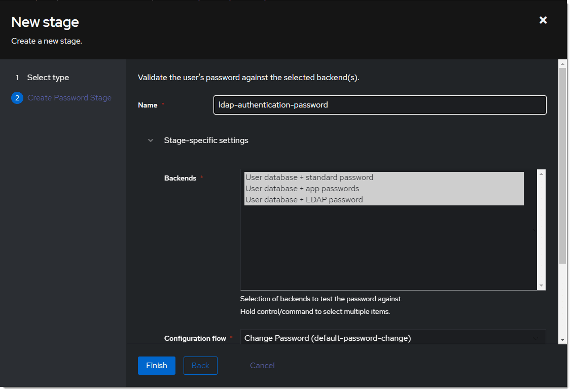
Task: Click the dialog's vertical scrollbar thumb
Action: coord(562,162)
